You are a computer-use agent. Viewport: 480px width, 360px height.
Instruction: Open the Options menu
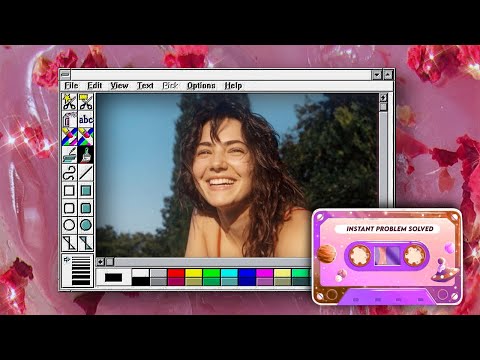click(201, 86)
